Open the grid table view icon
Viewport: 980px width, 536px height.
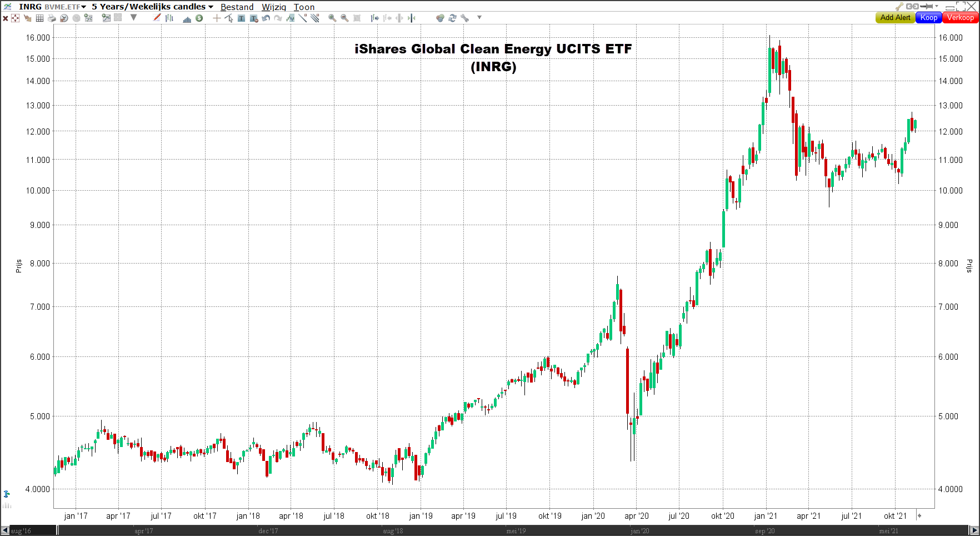pos(39,18)
